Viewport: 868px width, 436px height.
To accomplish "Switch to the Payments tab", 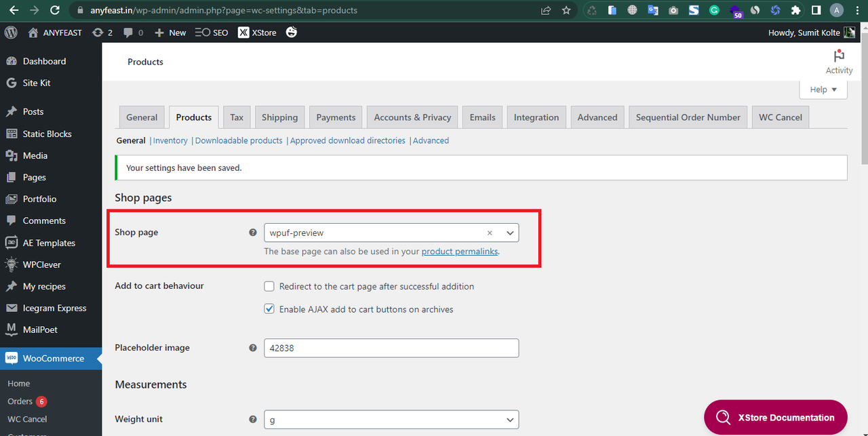I will coord(336,117).
